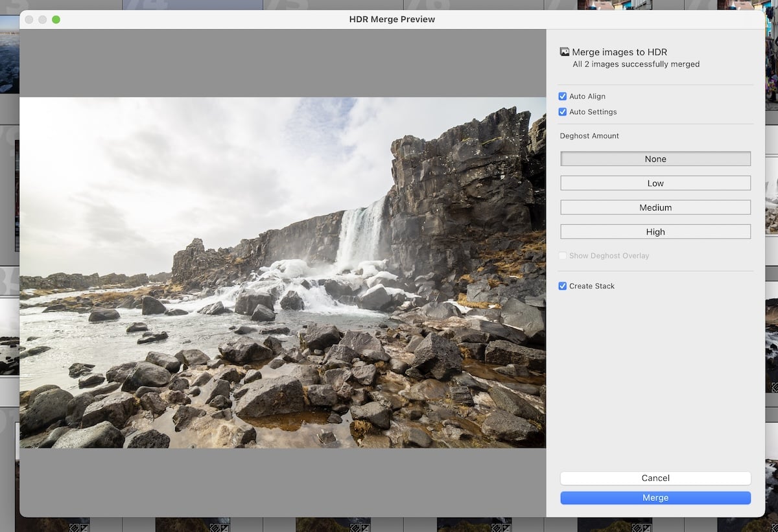Choose High deghost amount
The height and width of the screenshot is (532, 778).
coord(655,231)
